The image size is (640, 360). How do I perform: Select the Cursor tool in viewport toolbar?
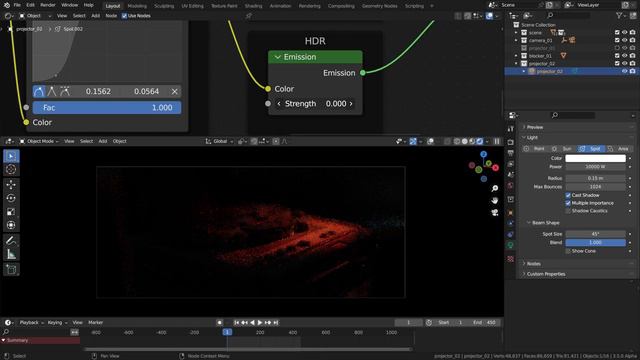11,169
